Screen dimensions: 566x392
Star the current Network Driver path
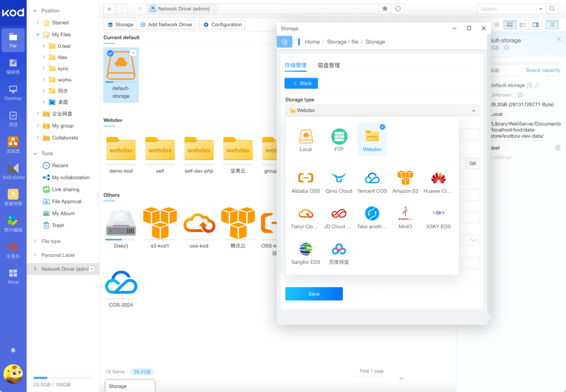pos(385,9)
